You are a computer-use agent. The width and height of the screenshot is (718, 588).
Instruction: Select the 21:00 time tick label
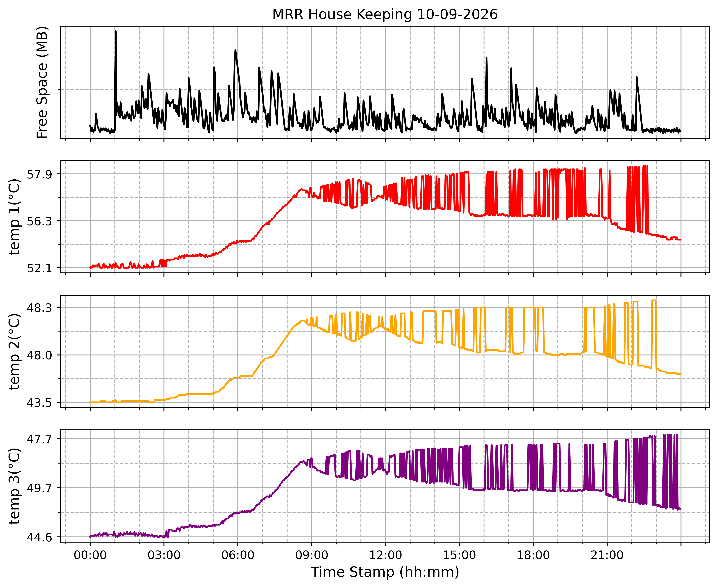pos(607,555)
